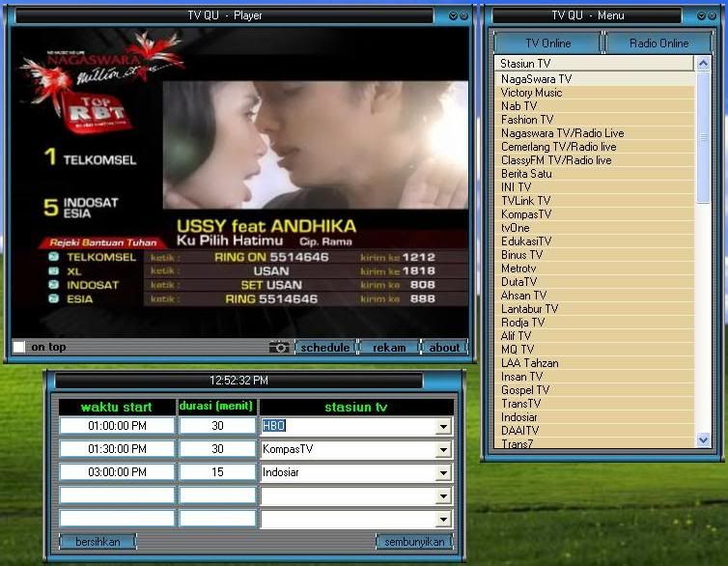728x566 pixels.
Task: Select Binus TV station
Action: click(595, 254)
